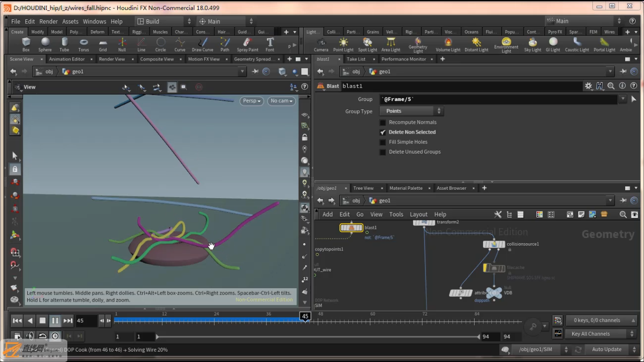Add a Sky Light from the shelf
Viewport: 644px width, 362px height.
[533, 44]
